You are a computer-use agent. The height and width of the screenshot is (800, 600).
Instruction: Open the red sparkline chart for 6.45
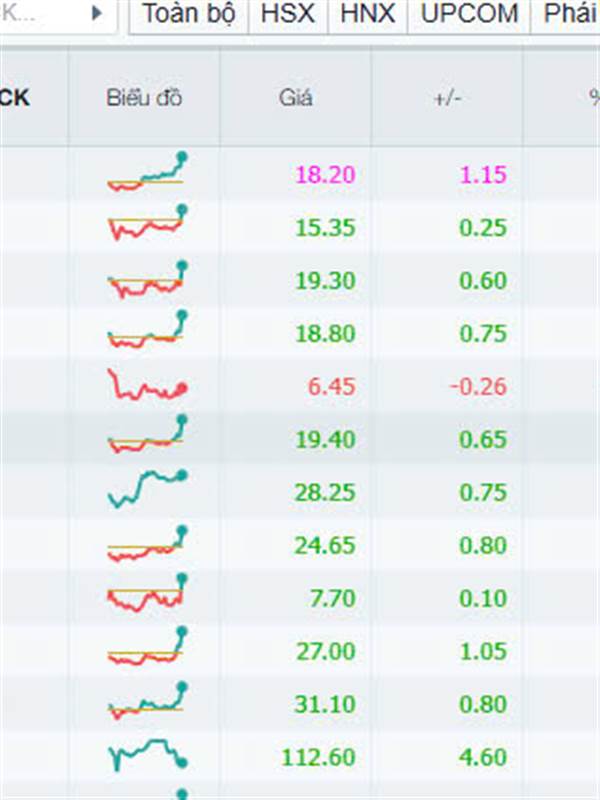pos(147,384)
